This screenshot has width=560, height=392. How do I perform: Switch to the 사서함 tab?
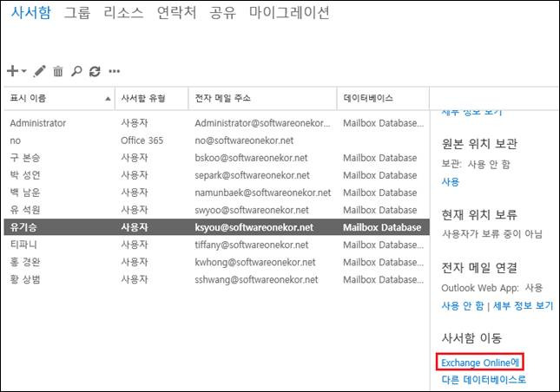(x=31, y=12)
